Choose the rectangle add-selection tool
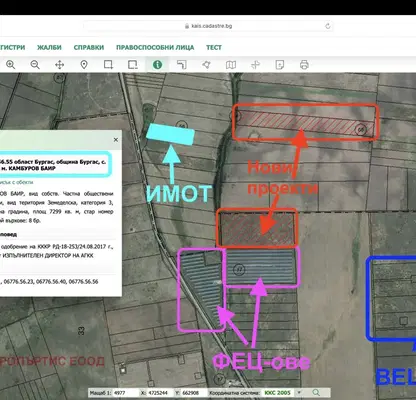Viewport: 416px width, 400px height. 108,65
